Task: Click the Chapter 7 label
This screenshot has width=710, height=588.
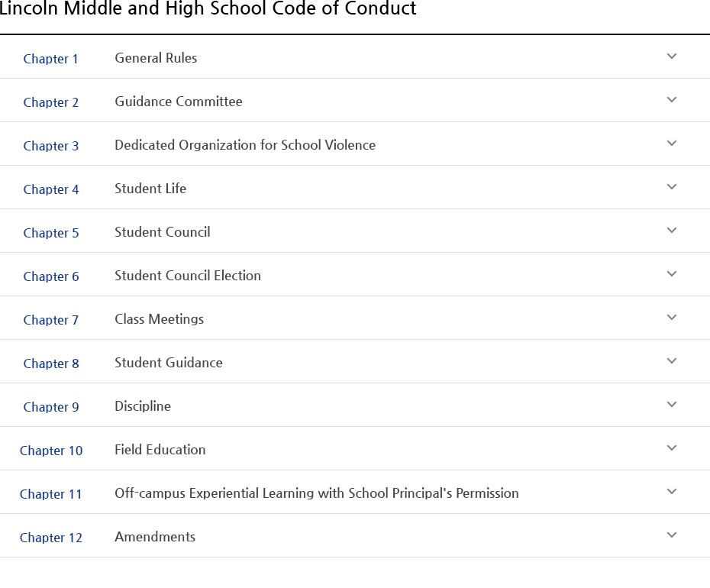Action: point(51,320)
